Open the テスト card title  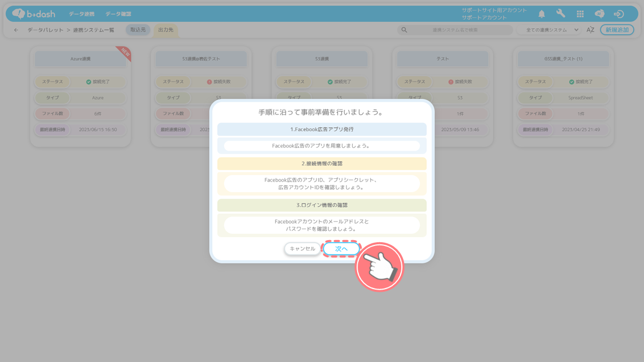443,59
